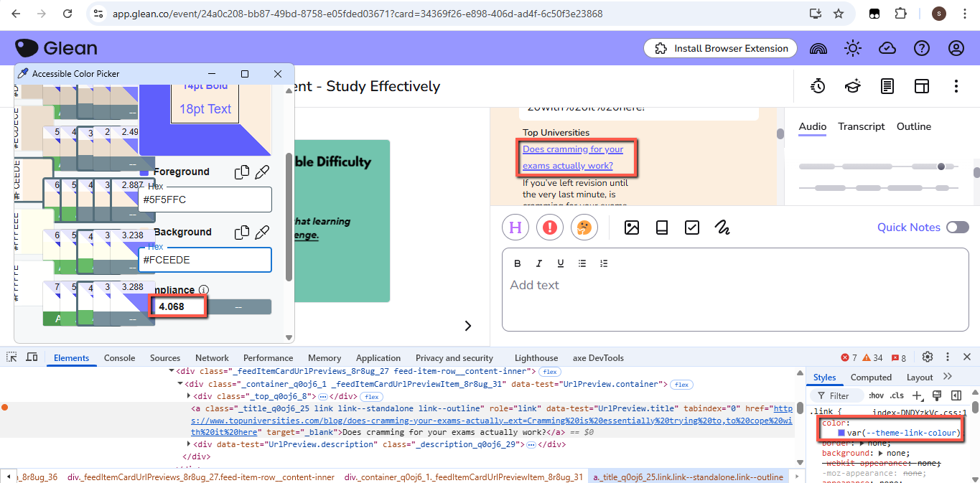Switch theme using the sun icon
The image size is (980, 483).
tap(853, 48)
